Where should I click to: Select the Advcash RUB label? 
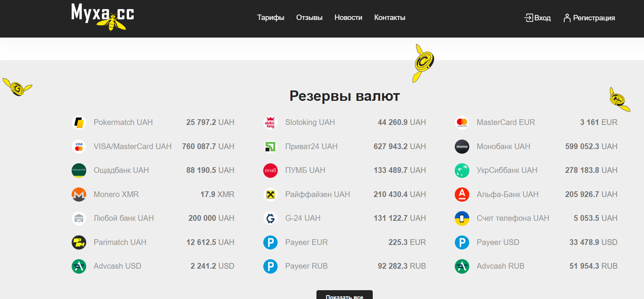[500, 266]
